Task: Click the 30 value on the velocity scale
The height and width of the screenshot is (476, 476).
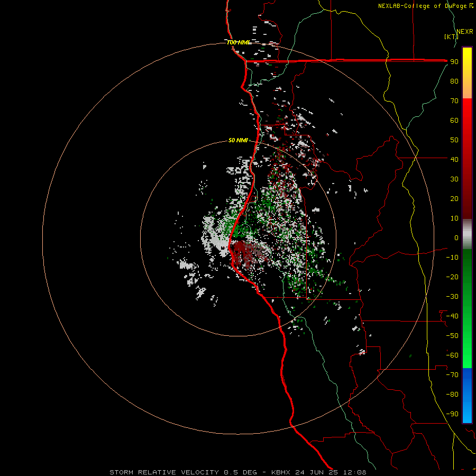Action: 454,179
